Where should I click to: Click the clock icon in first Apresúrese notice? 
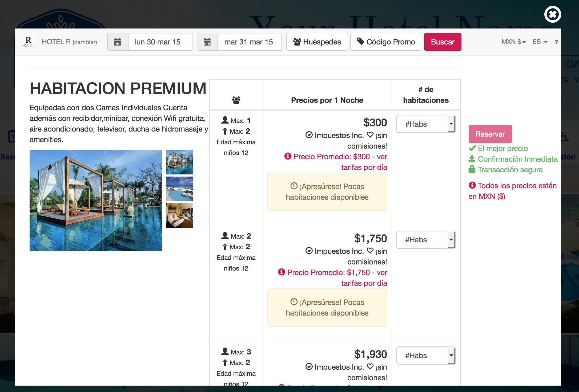click(x=294, y=186)
